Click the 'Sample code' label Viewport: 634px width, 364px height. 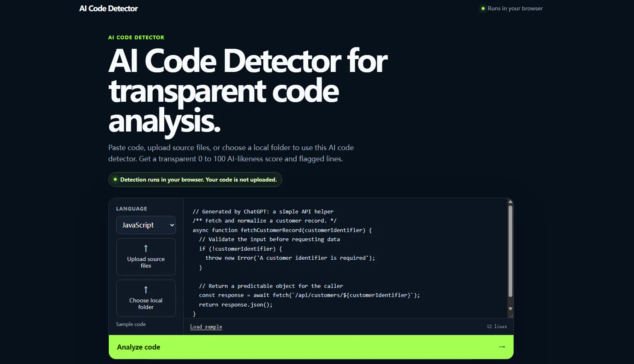click(x=131, y=324)
